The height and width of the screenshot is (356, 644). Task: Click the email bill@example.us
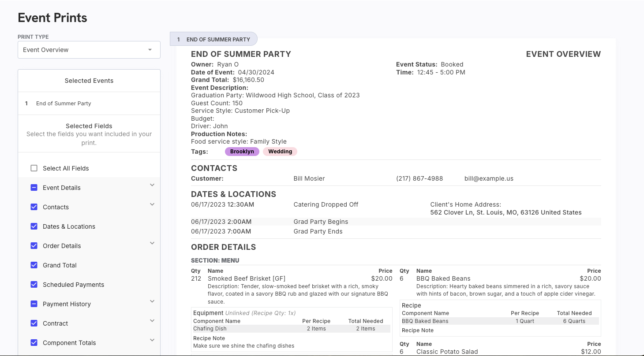click(x=489, y=178)
